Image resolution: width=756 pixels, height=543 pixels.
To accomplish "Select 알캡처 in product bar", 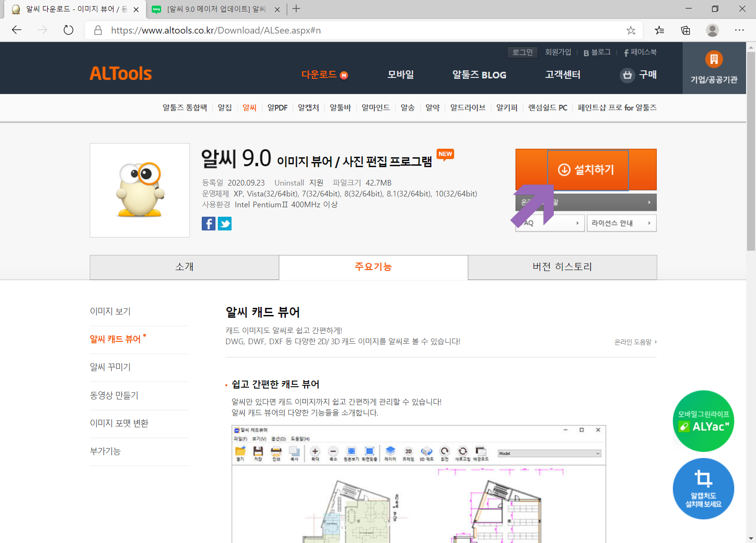I will [x=309, y=108].
